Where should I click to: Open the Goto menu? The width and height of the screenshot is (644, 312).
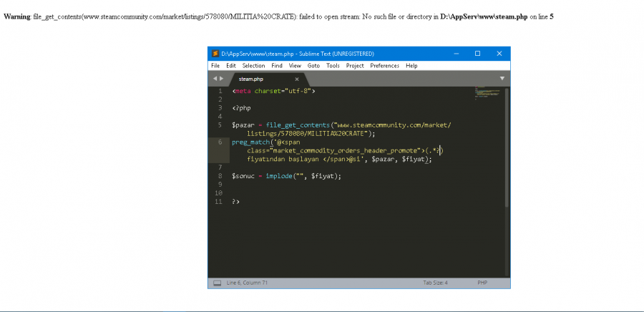coord(313,66)
